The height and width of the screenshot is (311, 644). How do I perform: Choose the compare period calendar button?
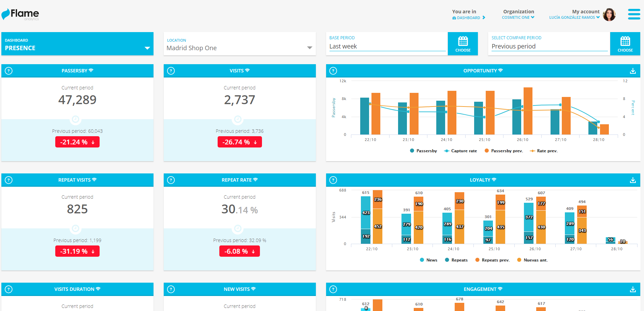click(625, 44)
